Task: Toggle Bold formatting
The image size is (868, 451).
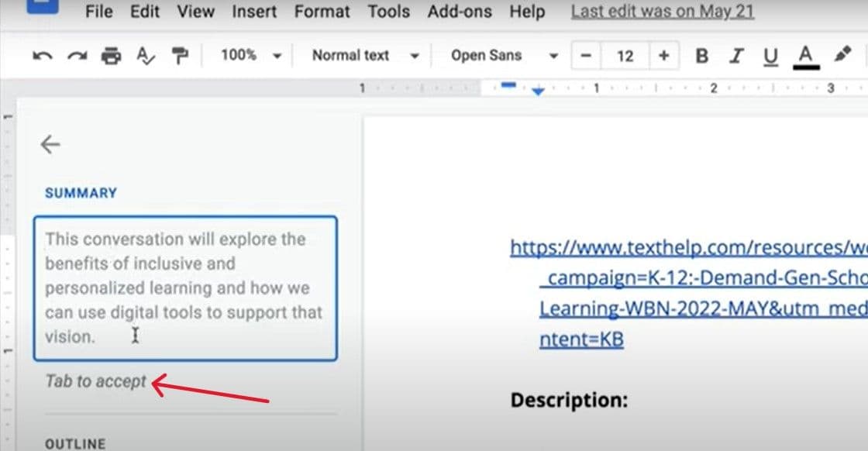Action: [x=702, y=56]
